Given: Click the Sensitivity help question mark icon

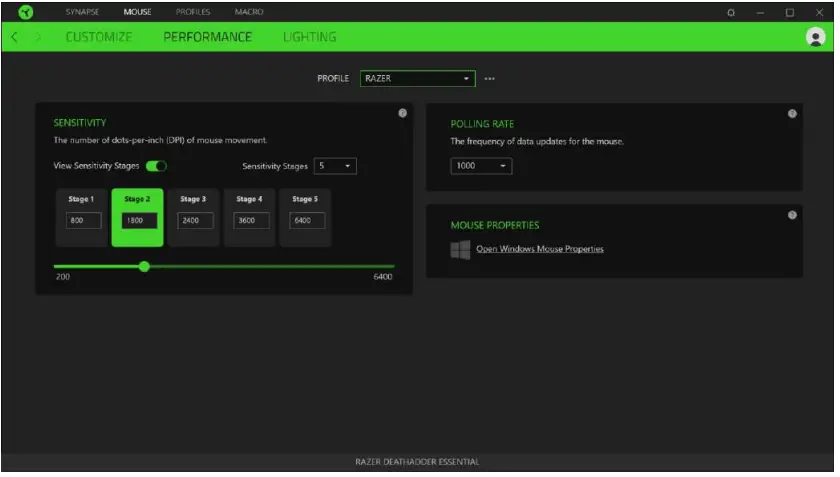Looking at the screenshot, I should 403,113.
